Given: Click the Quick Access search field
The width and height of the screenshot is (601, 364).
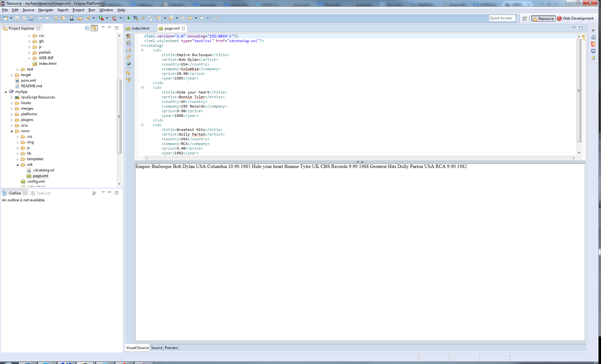Looking at the screenshot, I should coord(502,18).
